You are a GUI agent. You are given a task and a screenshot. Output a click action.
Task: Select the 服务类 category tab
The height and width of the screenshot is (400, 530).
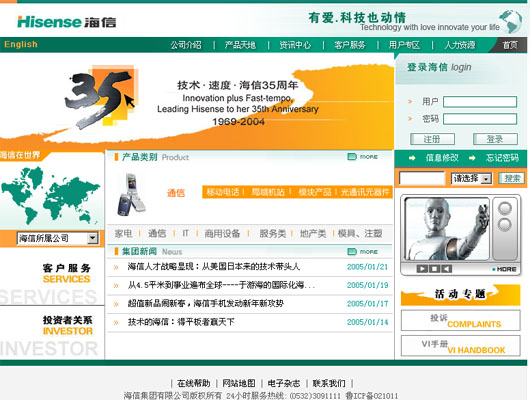pos(272,233)
